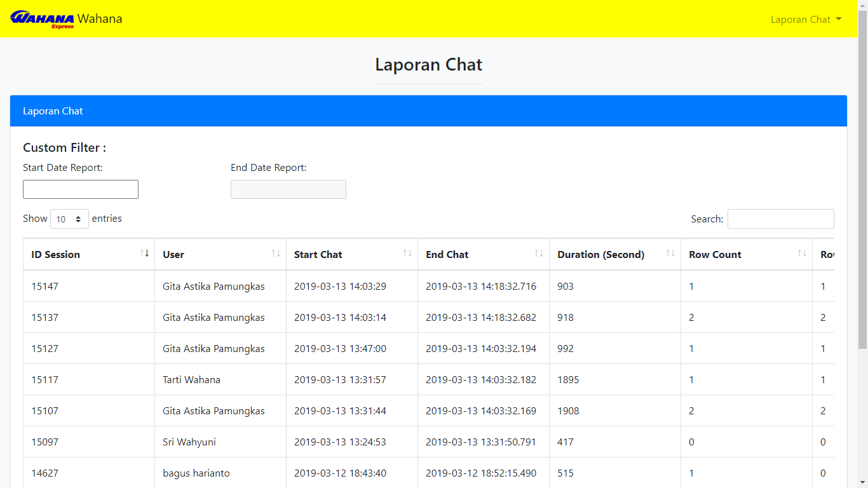This screenshot has height=488, width=868.
Task: Click the Tarti Wahana user cell
Action: [191, 380]
